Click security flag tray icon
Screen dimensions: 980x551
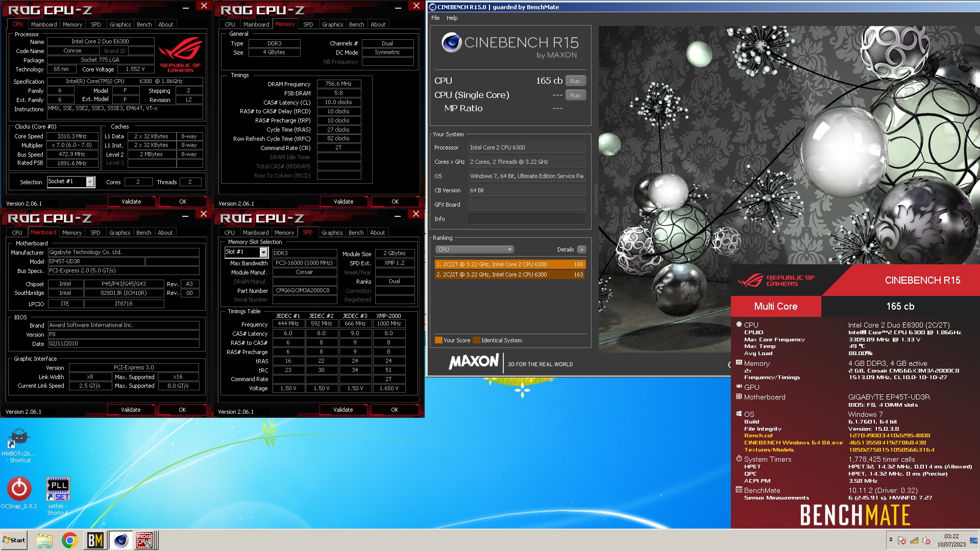(x=902, y=540)
